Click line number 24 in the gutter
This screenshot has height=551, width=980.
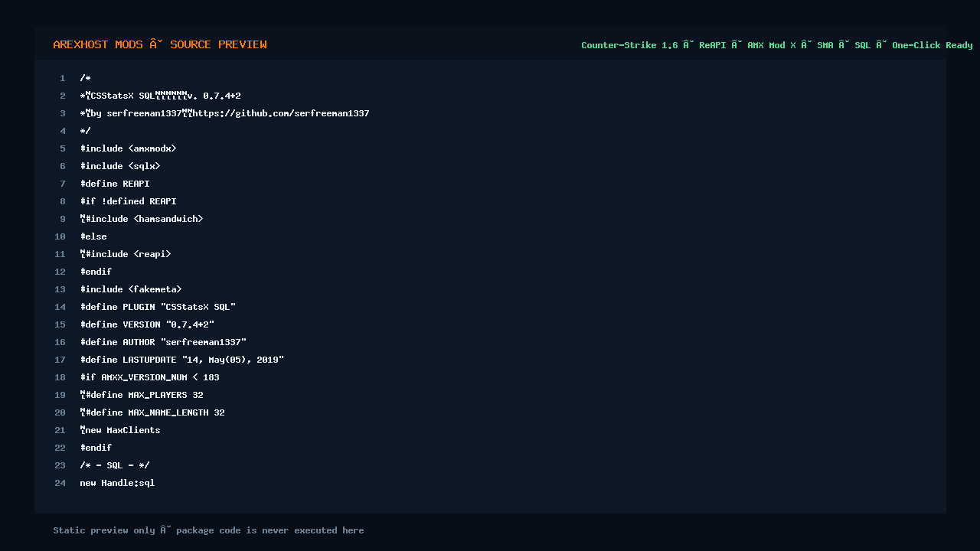[60, 483]
